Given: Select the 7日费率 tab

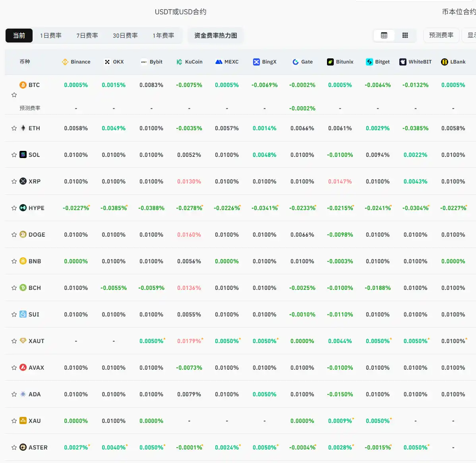Looking at the screenshot, I should click(87, 35).
